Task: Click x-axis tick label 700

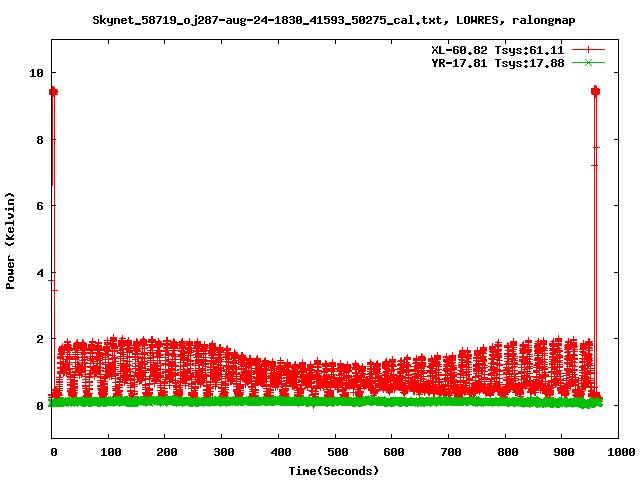Action: coord(450,452)
